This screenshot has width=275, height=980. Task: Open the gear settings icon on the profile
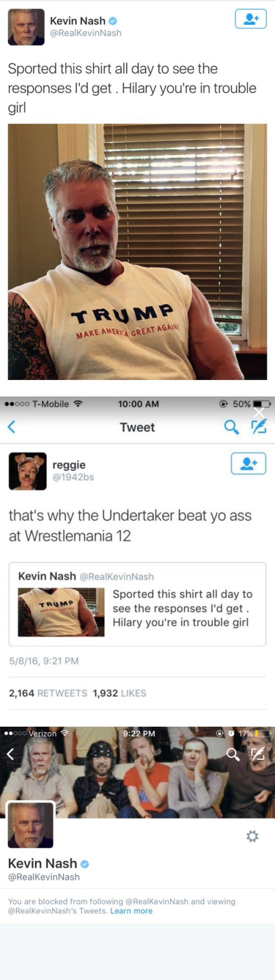252,836
